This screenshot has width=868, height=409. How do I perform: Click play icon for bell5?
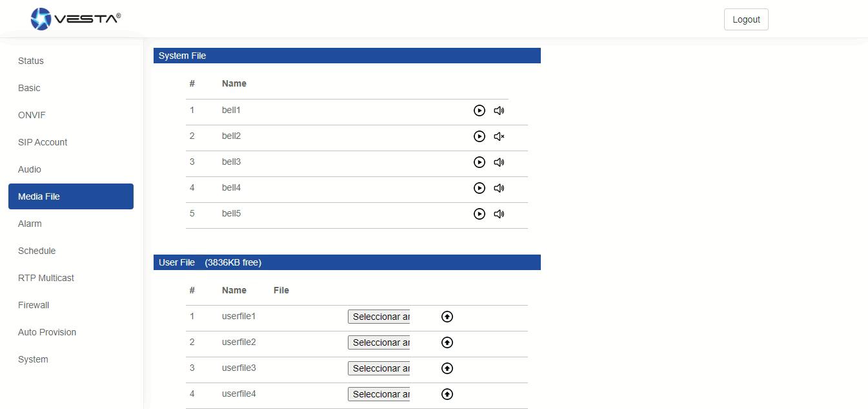point(479,214)
